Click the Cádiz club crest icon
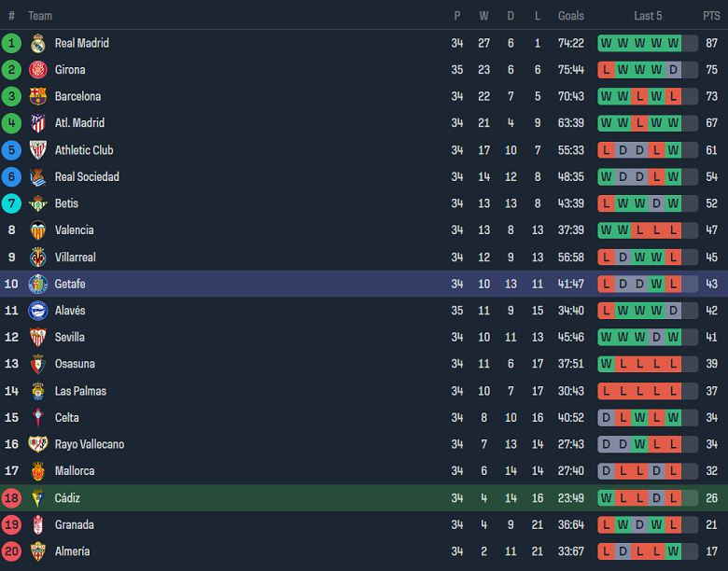Viewport: 728px width, 571px height. click(38, 498)
